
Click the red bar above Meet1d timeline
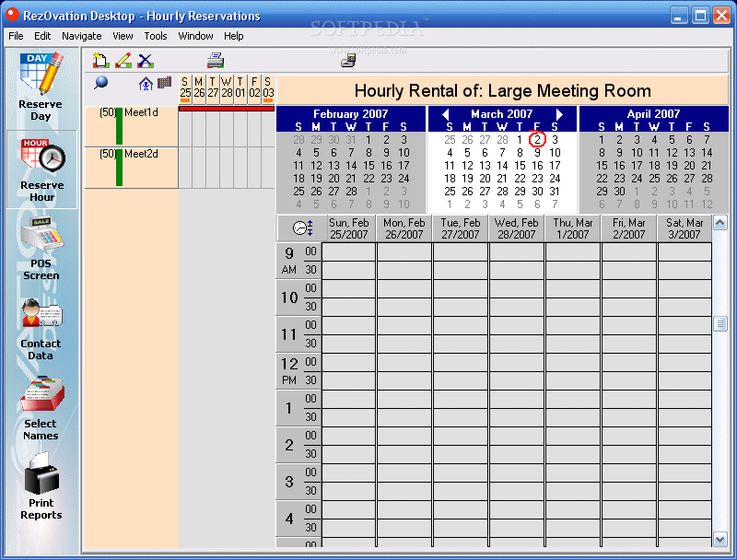click(227, 109)
